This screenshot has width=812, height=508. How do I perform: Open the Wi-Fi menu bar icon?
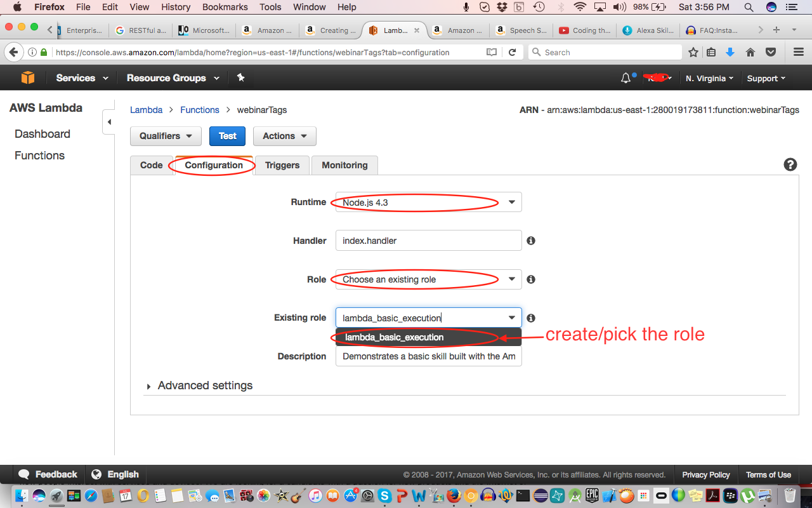580,7
